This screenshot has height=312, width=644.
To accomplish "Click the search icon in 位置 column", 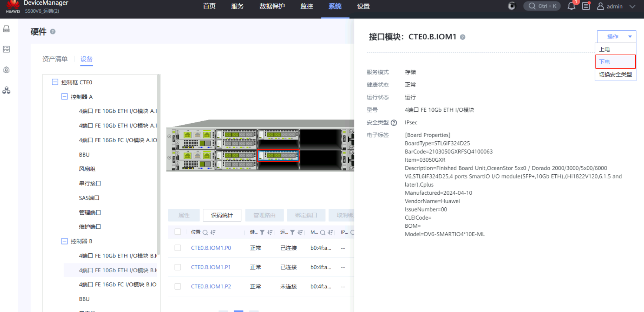I will [205, 233].
